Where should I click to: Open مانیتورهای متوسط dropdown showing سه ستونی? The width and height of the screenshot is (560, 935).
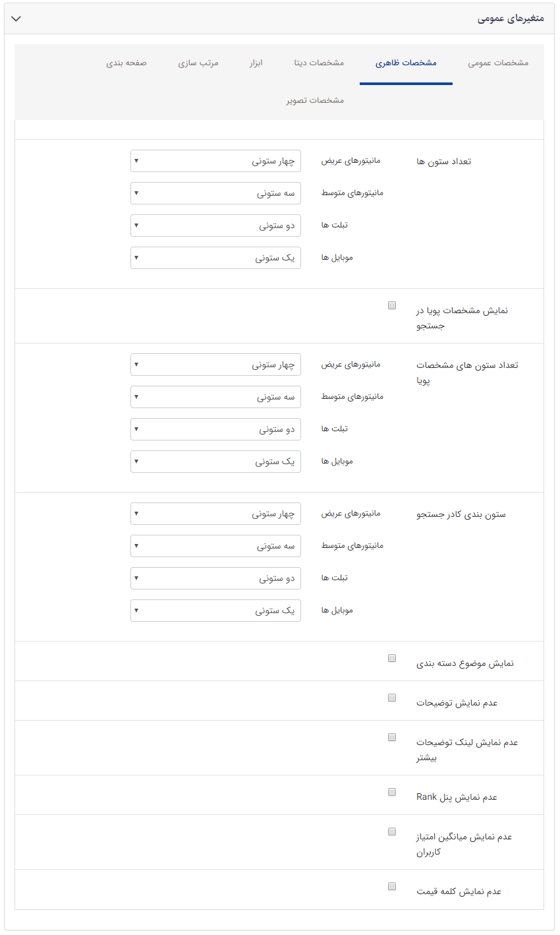tap(216, 193)
